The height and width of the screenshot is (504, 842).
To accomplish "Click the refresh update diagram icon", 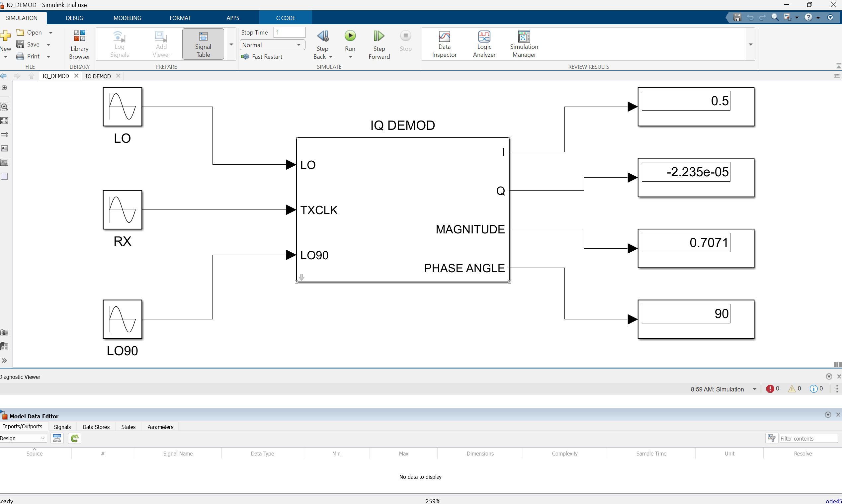I will [74, 438].
